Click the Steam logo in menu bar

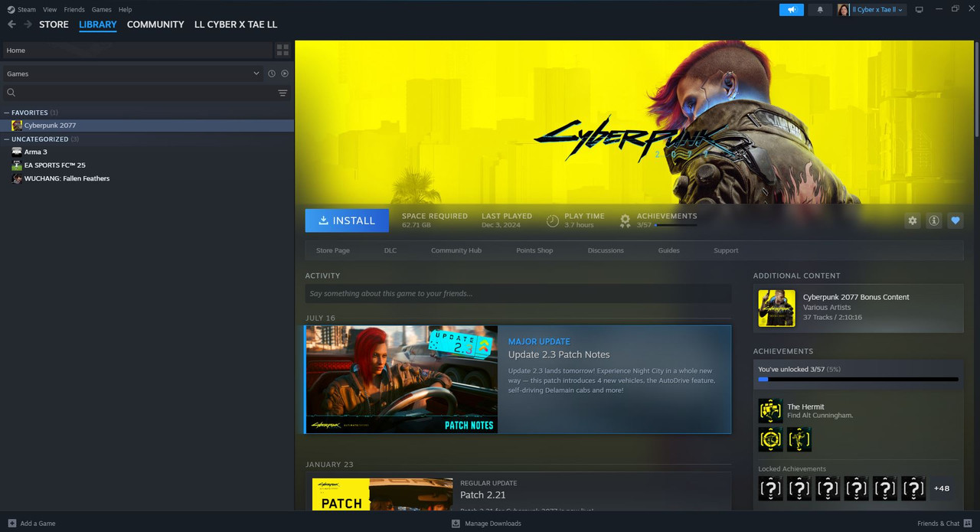11,9
